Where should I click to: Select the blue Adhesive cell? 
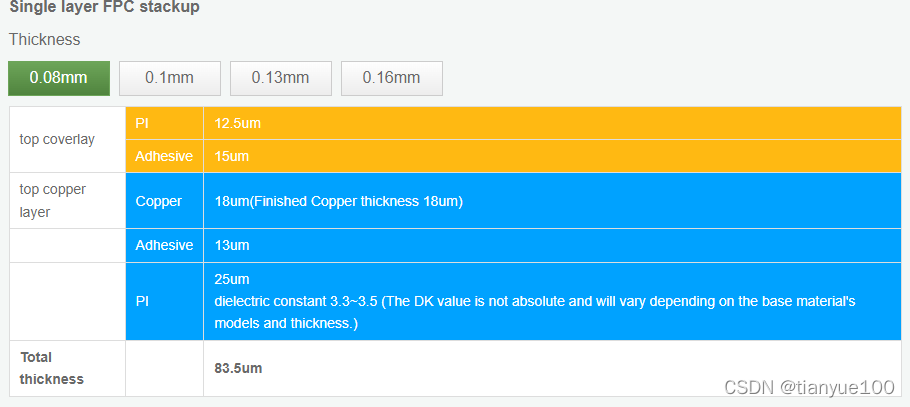click(x=164, y=245)
